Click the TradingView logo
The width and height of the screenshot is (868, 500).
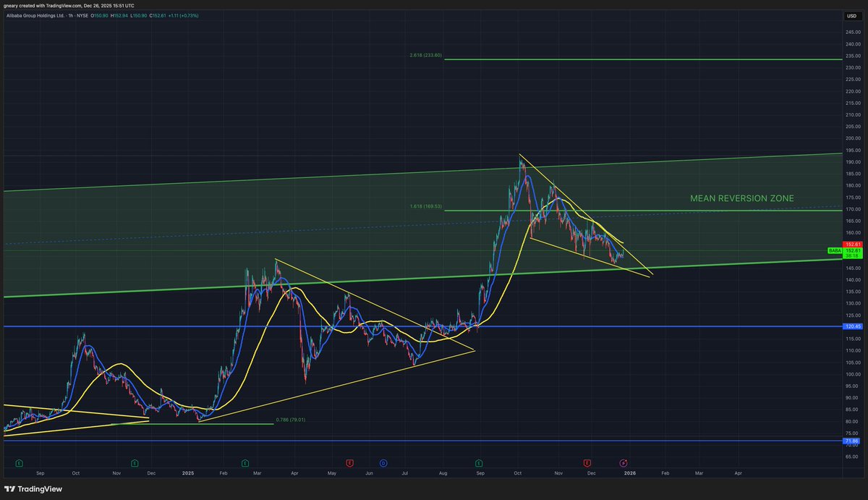point(34,489)
